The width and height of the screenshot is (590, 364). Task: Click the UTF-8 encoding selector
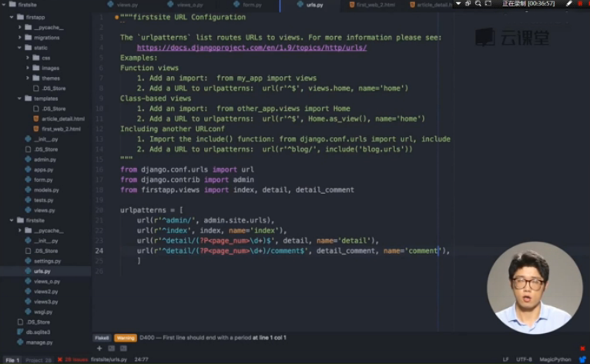coord(525,359)
